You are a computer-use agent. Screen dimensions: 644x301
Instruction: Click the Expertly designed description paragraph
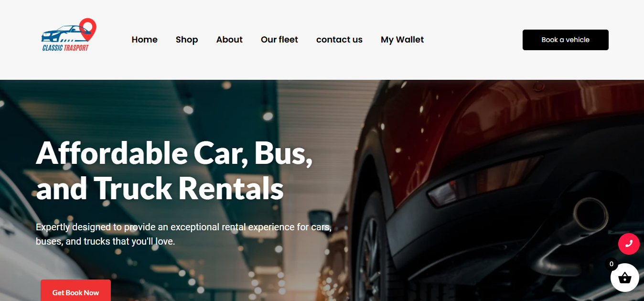(x=184, y=234)
